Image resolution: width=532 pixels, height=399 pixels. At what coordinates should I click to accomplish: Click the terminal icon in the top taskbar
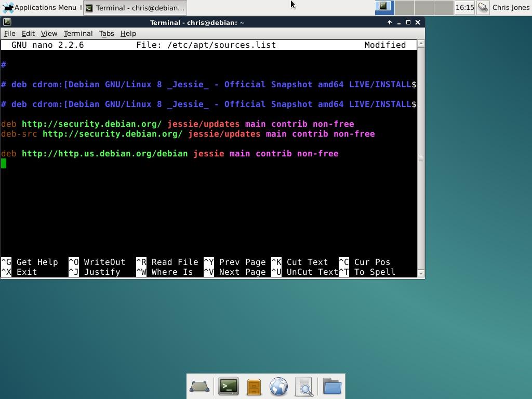pyautogui.click(x=89, y=7)
